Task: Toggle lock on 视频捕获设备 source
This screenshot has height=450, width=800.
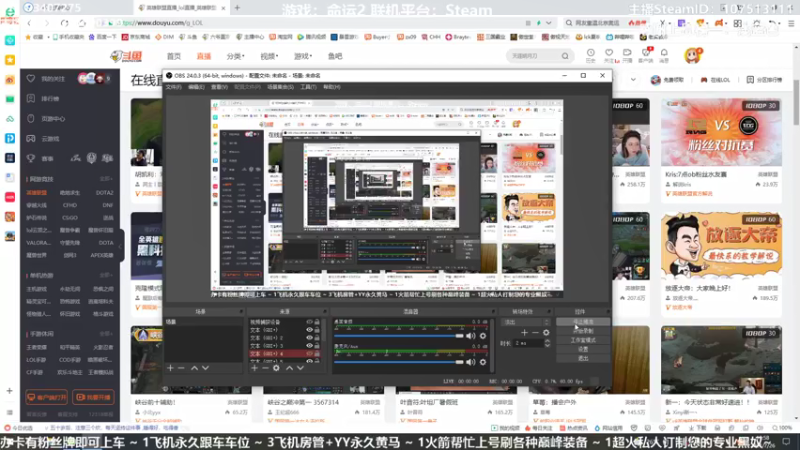Action: coord(317,322)
